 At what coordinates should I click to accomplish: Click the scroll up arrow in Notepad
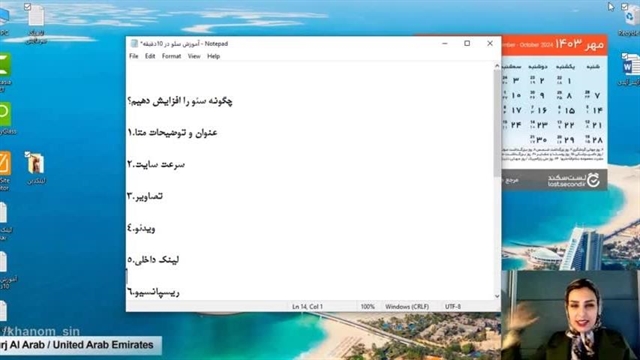point(497,66)
